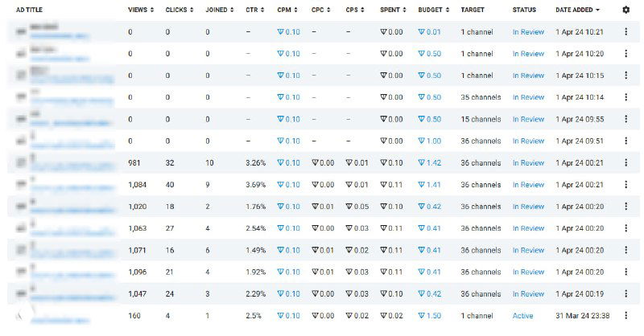Open the table column settings gear
This screenshot has height=336, width=644.
coord(626,10)
